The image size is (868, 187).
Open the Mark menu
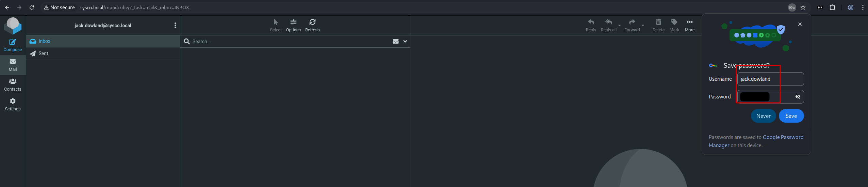point(674,26)
